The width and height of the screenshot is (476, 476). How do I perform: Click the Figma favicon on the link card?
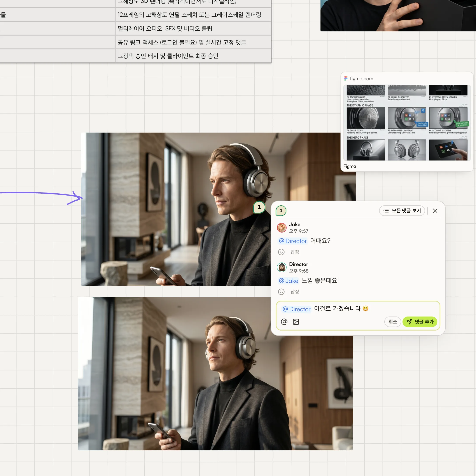click(346, 78)
